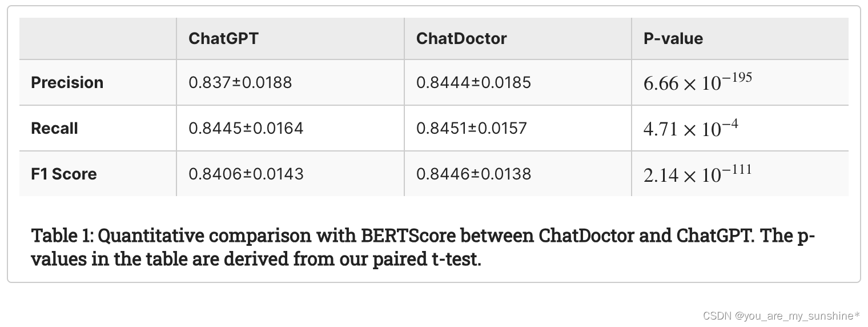This screenshot has width=868, height=327.
Task: Click the P-value column header
Action: (673, 38)
